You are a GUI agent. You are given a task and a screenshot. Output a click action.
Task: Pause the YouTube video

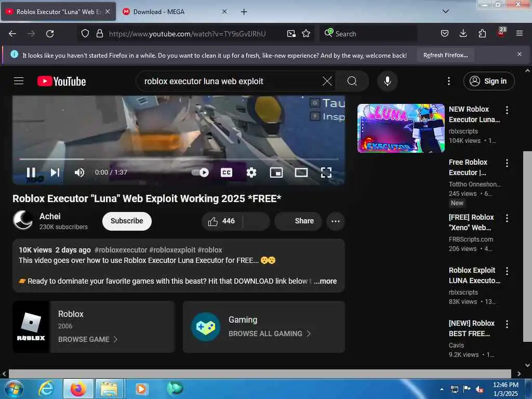(x=31, y=172)
